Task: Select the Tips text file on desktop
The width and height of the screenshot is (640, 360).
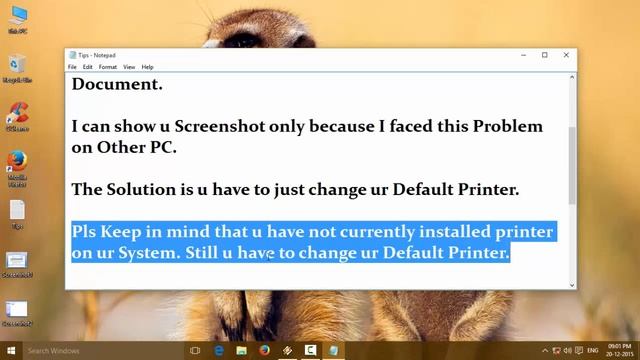Action: click(x=17, y=215)
